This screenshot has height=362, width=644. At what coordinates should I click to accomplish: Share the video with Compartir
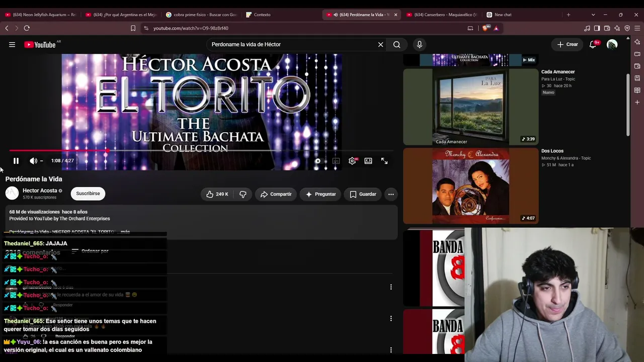[x=276, y=194]
